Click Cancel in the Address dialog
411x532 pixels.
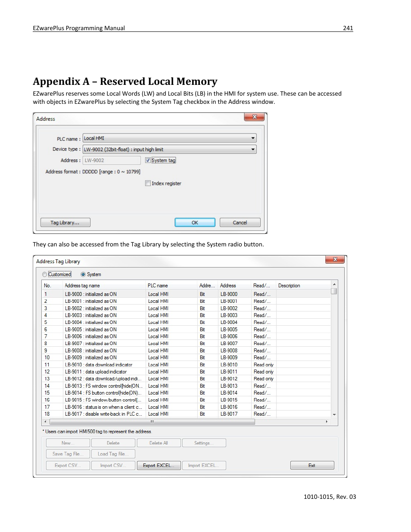(240, 223)
